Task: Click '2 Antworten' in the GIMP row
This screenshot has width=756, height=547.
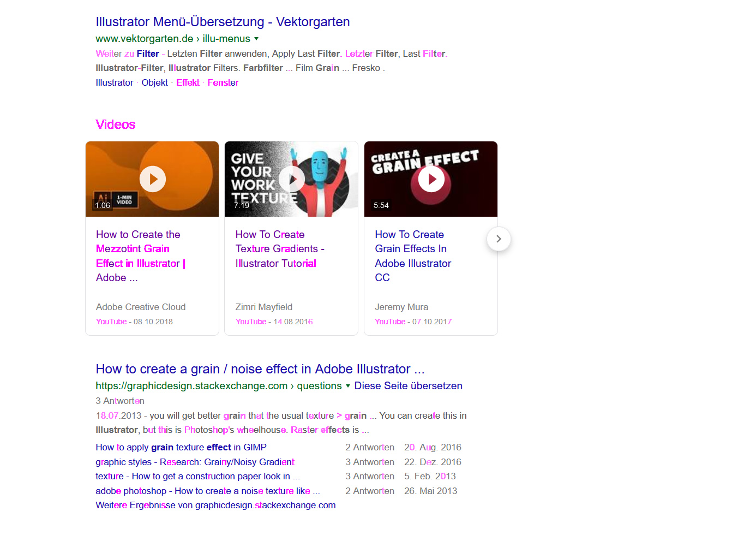Action: coord(370,447)
